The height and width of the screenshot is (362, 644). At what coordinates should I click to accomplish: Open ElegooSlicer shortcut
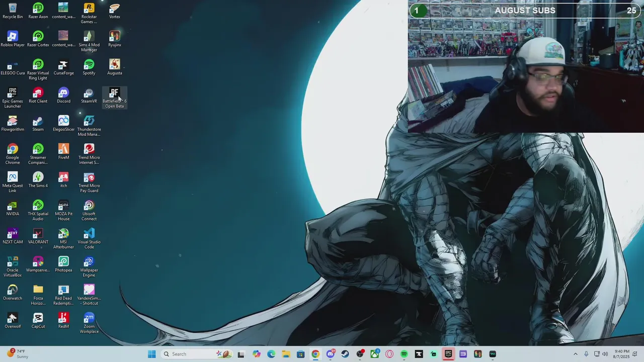[x=63, y=124]
